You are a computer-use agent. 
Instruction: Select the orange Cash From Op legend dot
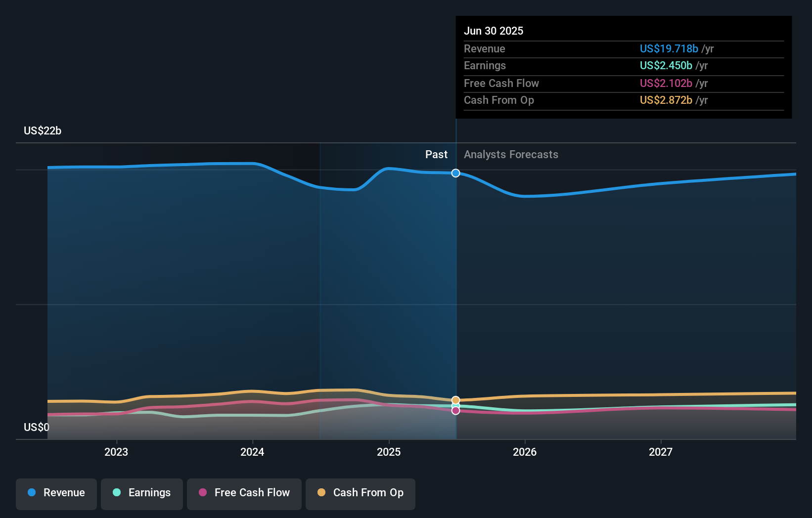pyautogui.click(x=321, y=493)
